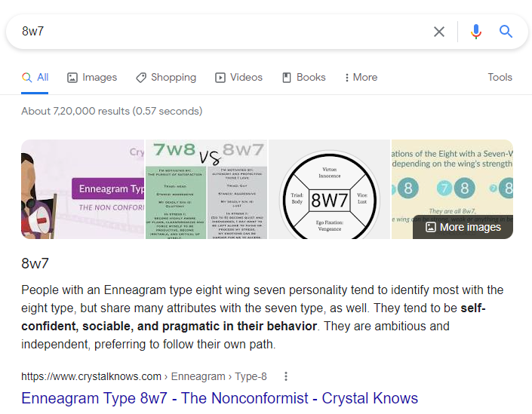Open the 7w8 vs 8w7 comparison image

(206, 189)
